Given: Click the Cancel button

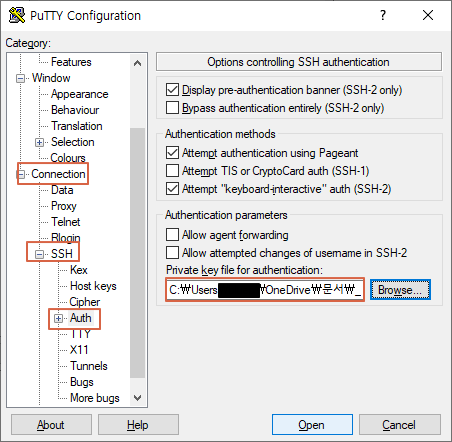Looking at the screenshot, I should point(399,425).
